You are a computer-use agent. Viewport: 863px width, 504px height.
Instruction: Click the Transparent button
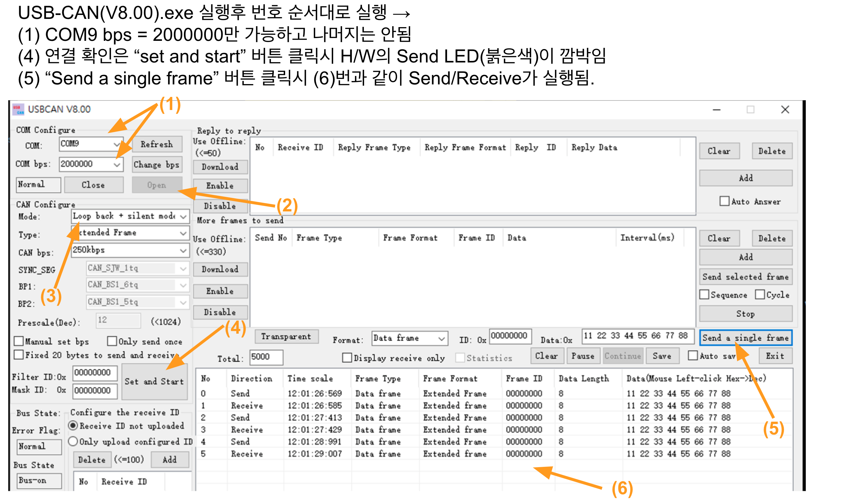(286, 337)
